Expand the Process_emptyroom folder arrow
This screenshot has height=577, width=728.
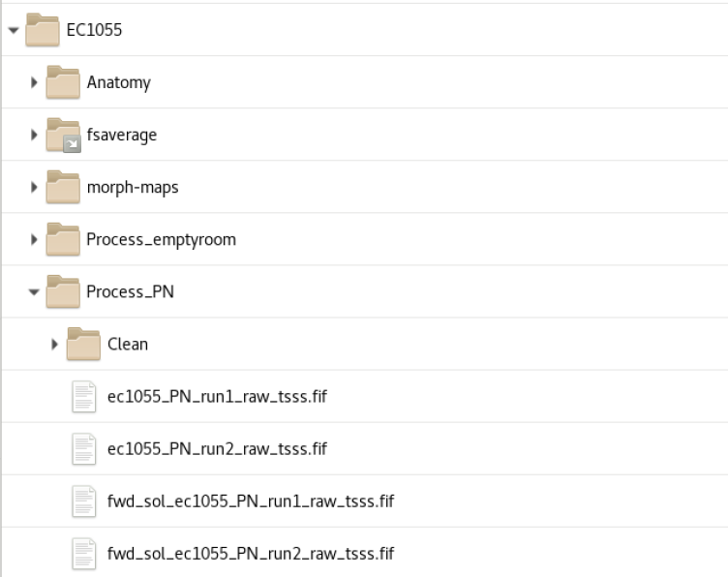click(35, 239)
